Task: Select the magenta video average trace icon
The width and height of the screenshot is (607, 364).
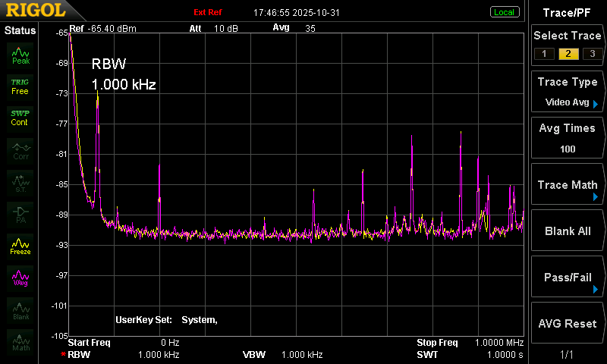Action: click(20, 278)
